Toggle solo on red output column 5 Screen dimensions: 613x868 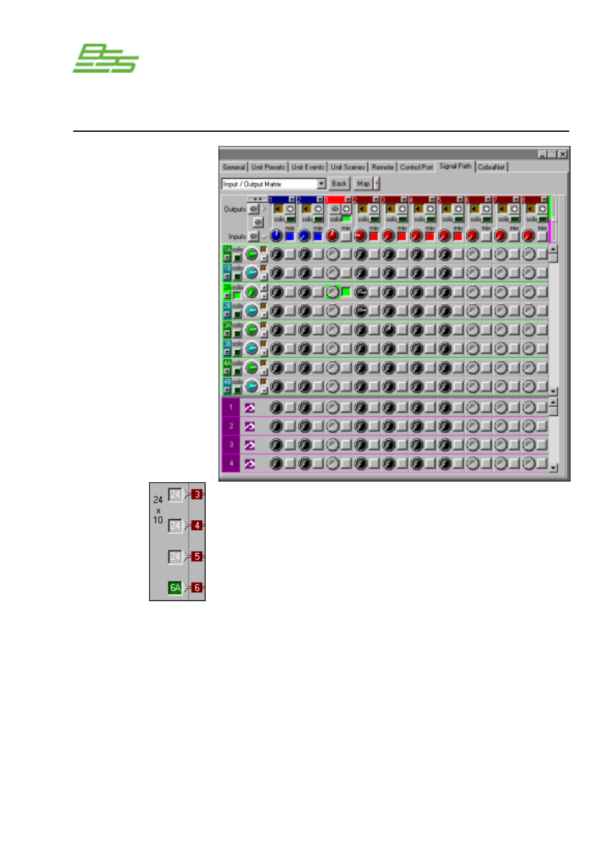[x=458, y=219]
